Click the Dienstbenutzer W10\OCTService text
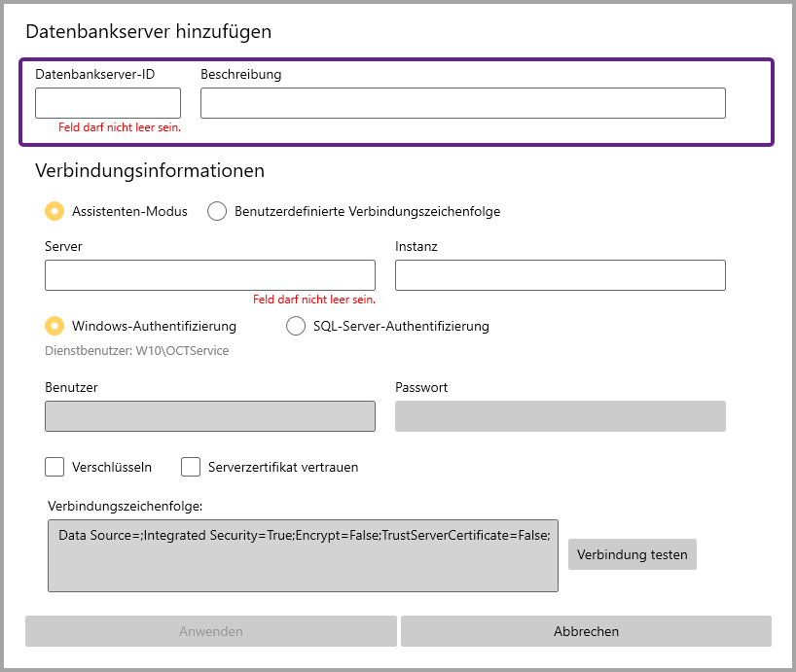This screenshot has width=796, height=672. 137,350
